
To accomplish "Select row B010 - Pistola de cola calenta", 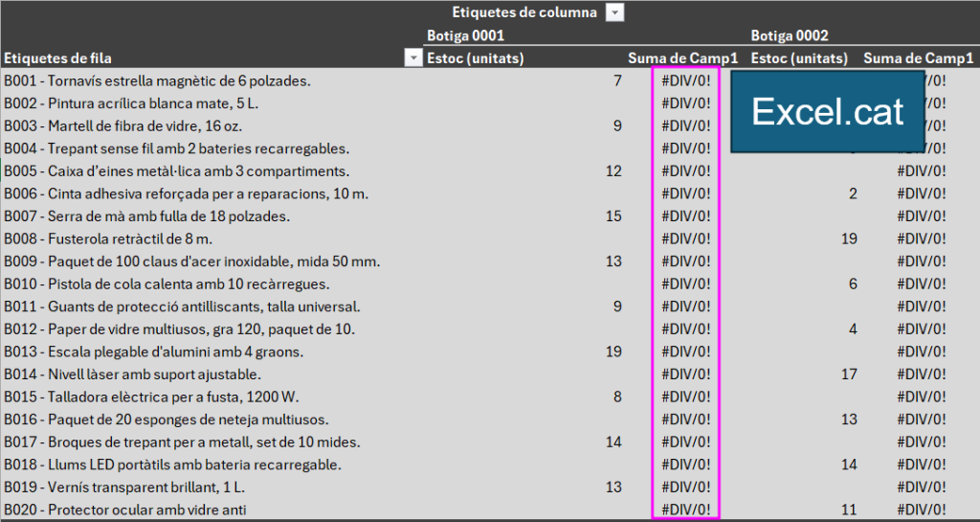I will coord(167,284).
